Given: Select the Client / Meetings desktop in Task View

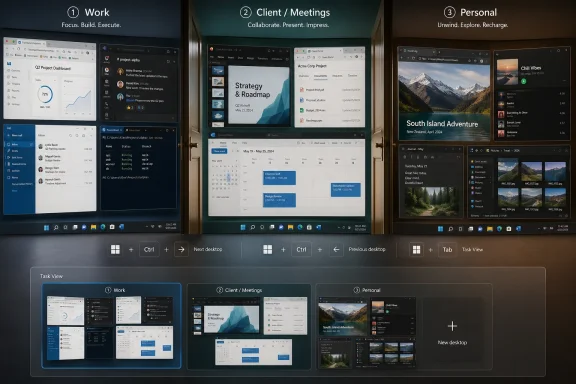Looking at the screenshot, I should pos(249,326).
